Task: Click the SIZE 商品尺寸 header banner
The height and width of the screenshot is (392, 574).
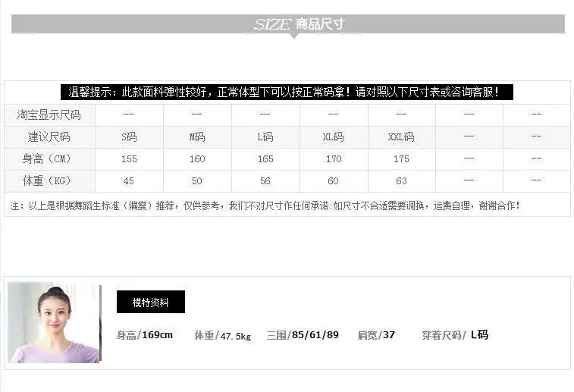Action: click(288, 24)
